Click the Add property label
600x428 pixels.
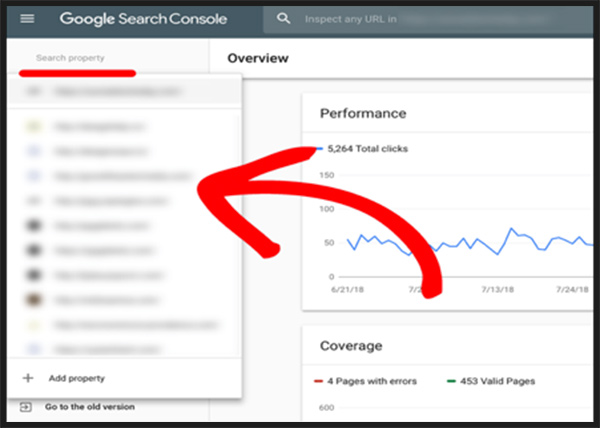coord(77,378)
